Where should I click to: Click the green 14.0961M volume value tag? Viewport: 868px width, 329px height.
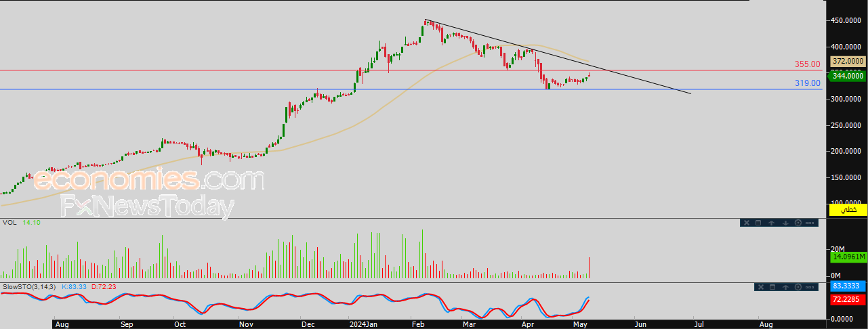coord(848,257)
